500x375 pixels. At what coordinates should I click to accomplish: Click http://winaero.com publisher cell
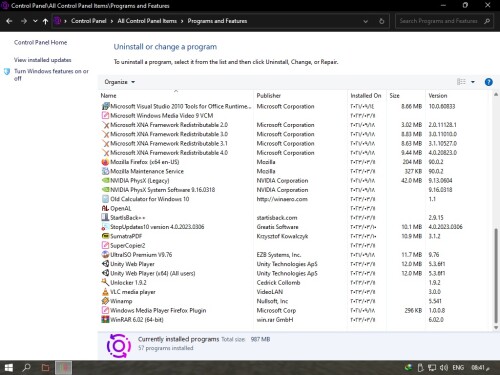pyautogui.click(x=282, y=199)
